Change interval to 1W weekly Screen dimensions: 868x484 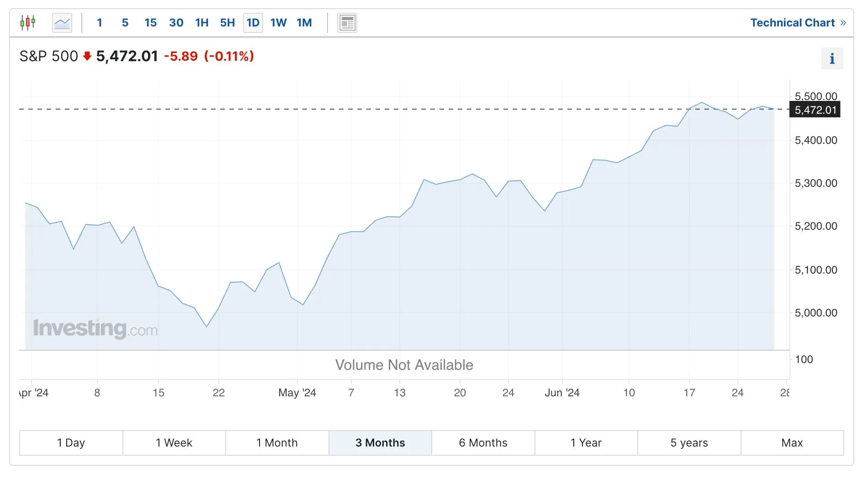(278, 23)
